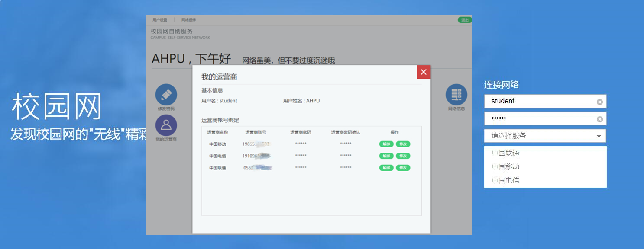Select 中国联通 from service list
The height and width of the screenshot is (249, 644).
[x=505, y=153]
